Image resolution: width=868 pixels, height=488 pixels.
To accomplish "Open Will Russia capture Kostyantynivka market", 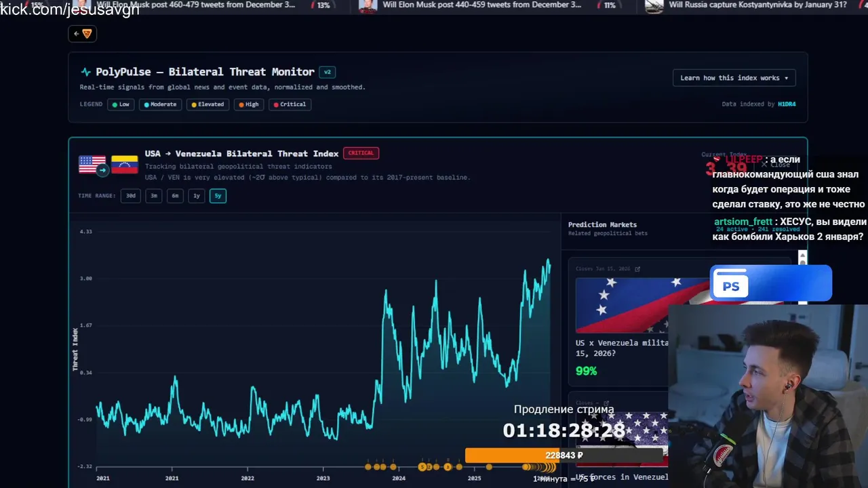I will pyautogui.click(x=758, y=5).
